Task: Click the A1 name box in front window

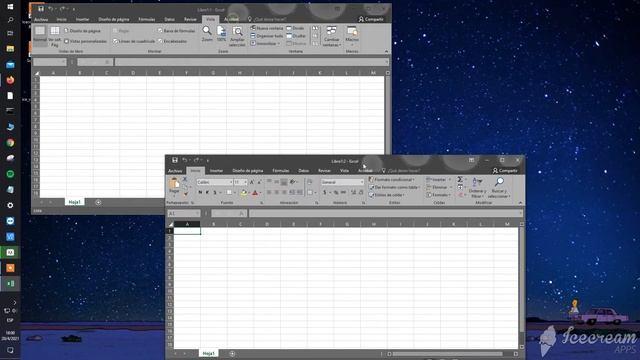Action: click(183, 213)
